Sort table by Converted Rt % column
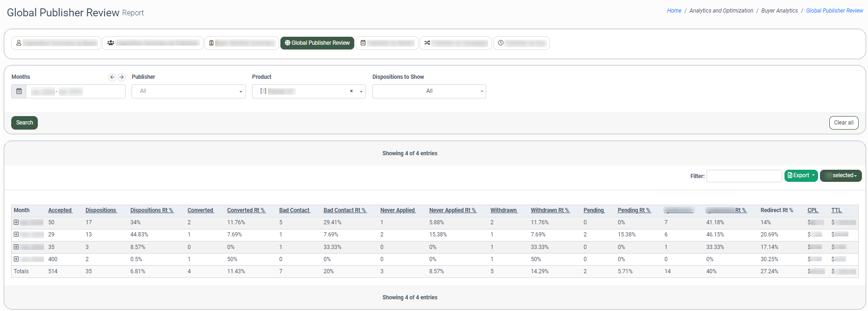This screenshot has width=868, height=311. [x=246, y=210]
